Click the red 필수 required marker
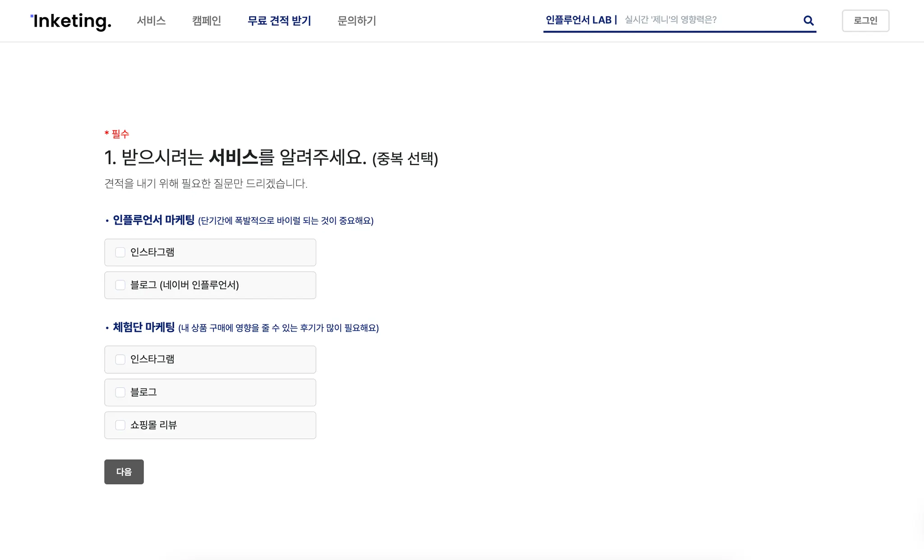 tap(117, 134)
